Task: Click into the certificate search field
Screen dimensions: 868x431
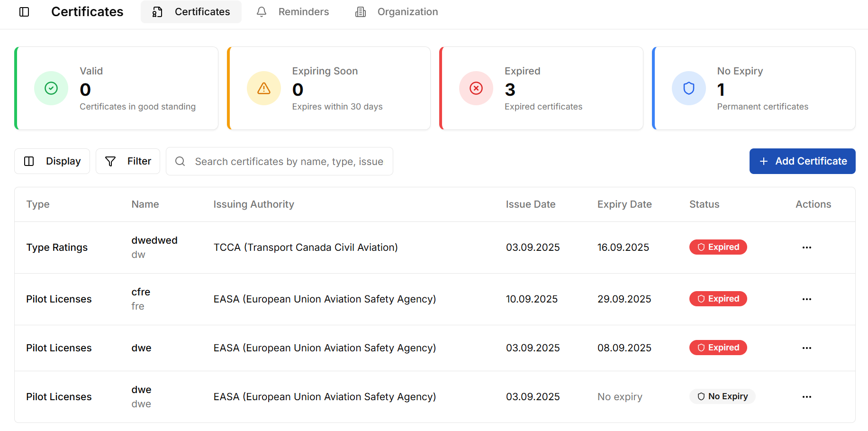Action: (x=289, y=161)
